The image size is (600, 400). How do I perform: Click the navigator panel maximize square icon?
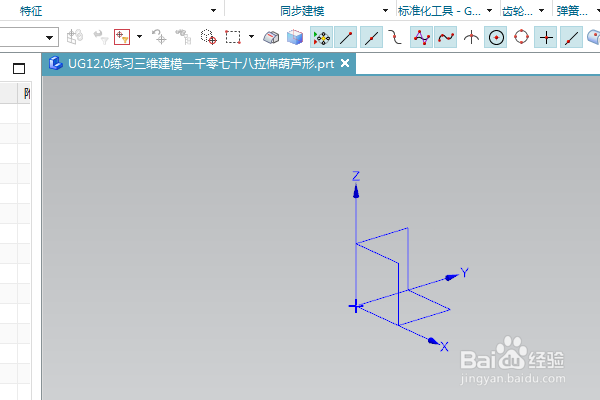pos(19,69)
